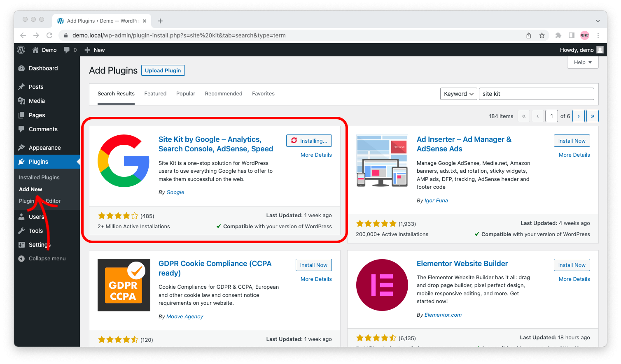Click the plugin search field containing site kit
The height and width of the screenshot is (364, 621).
click(x=537, y=94)
